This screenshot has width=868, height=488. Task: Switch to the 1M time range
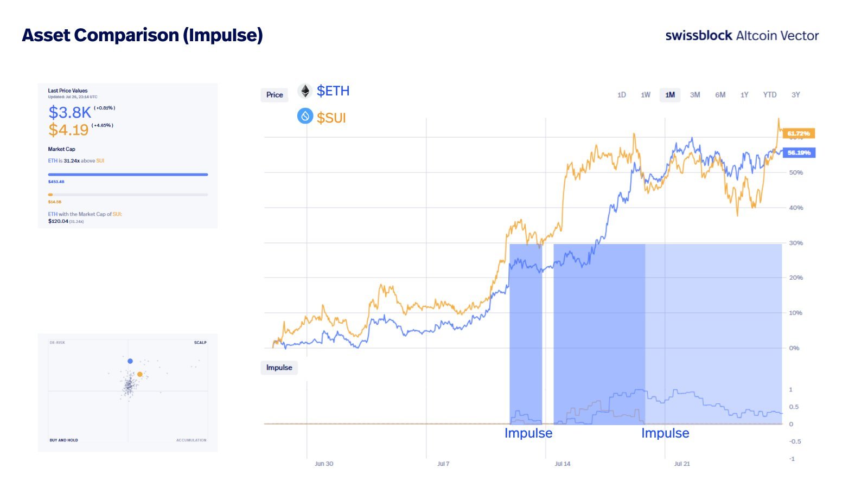coord(670,95)
